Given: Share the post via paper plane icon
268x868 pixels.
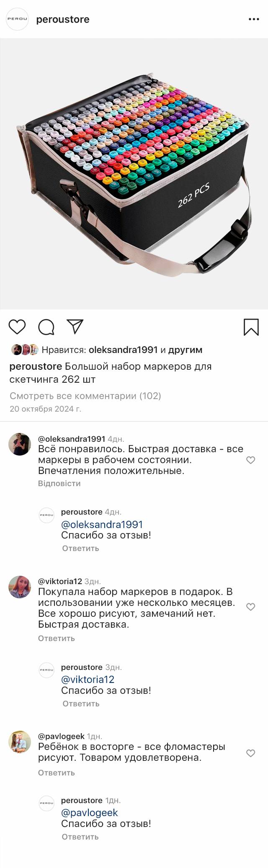Looking at the screenshot, I should 75,327.
